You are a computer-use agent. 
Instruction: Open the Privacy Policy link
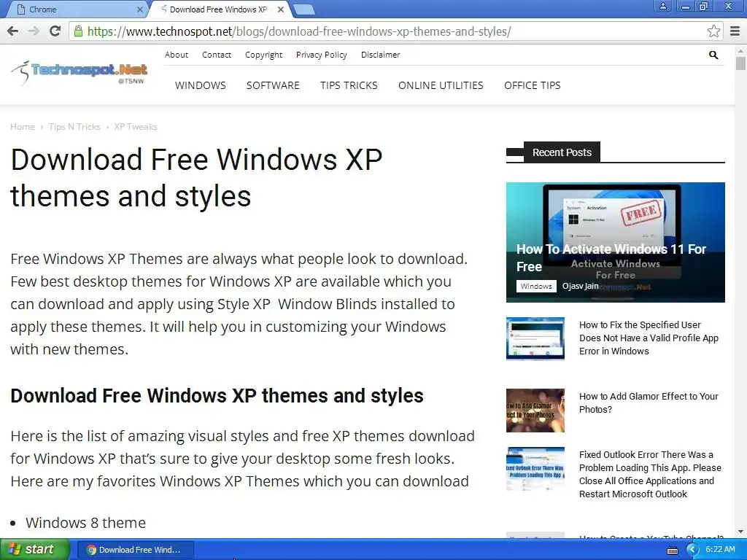click(x=322, y=55)
